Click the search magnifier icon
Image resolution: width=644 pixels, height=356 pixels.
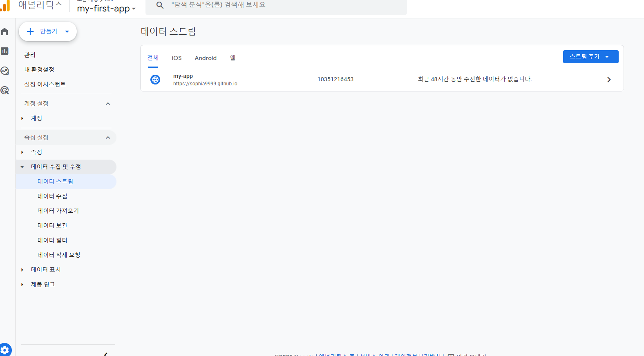click(160, 5)
